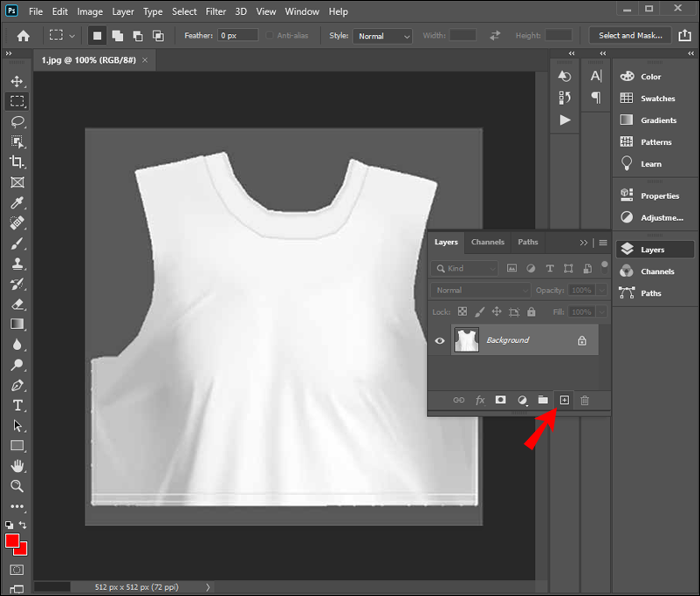
Task: Select the Crop tool
Action: pos(17,161)
